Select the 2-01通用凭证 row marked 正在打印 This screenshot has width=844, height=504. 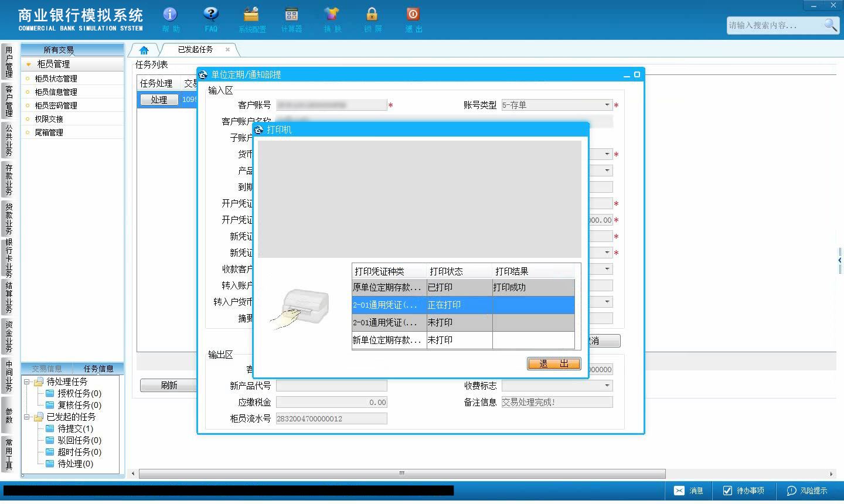click(463, 305)
